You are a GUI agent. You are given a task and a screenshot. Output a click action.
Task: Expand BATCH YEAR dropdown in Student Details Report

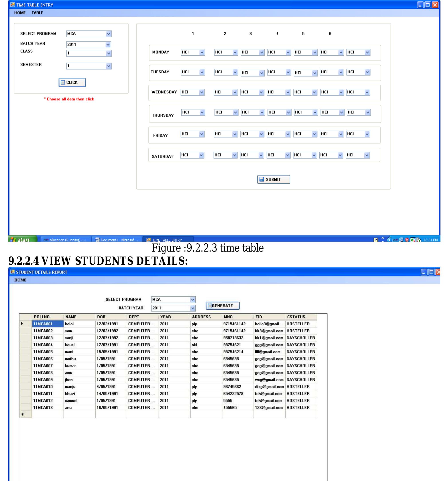(193, 308)
